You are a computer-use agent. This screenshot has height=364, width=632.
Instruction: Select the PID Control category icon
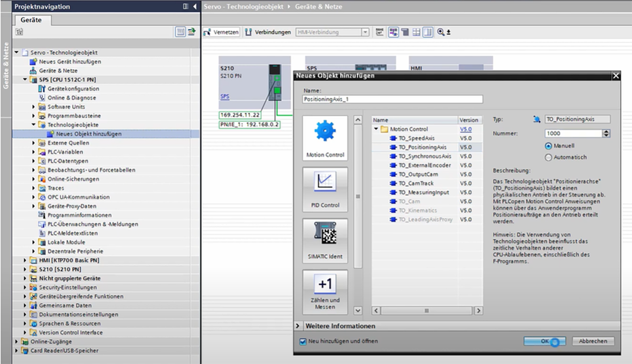click(325, 190)
